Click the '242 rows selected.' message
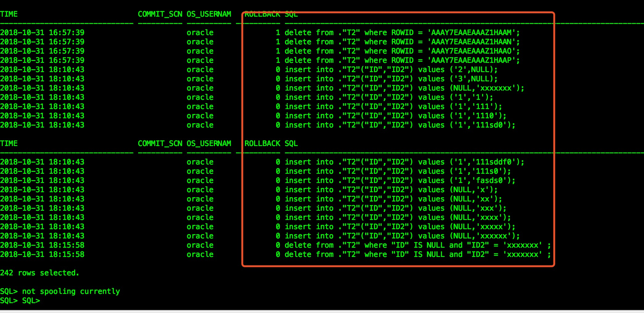This screenshot has height=313, width=644. (x=40, y=273)
